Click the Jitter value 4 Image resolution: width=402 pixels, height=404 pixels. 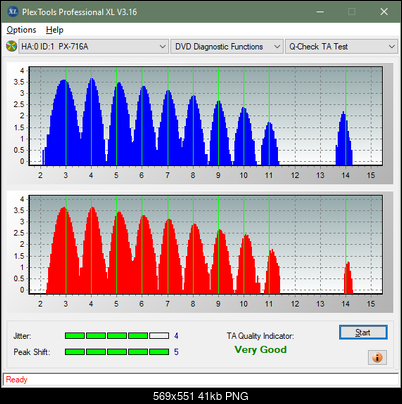pyautogui.click(x=176, y=336)
